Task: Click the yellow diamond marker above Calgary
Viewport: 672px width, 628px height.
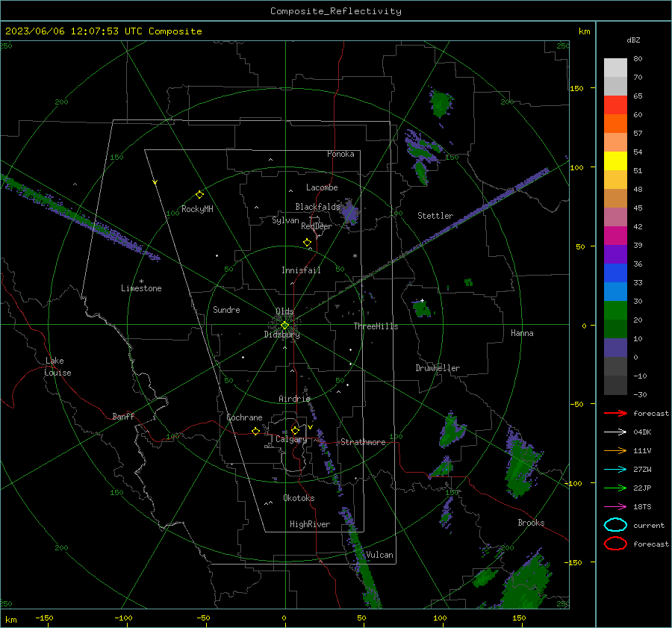Action: point(295,430)
